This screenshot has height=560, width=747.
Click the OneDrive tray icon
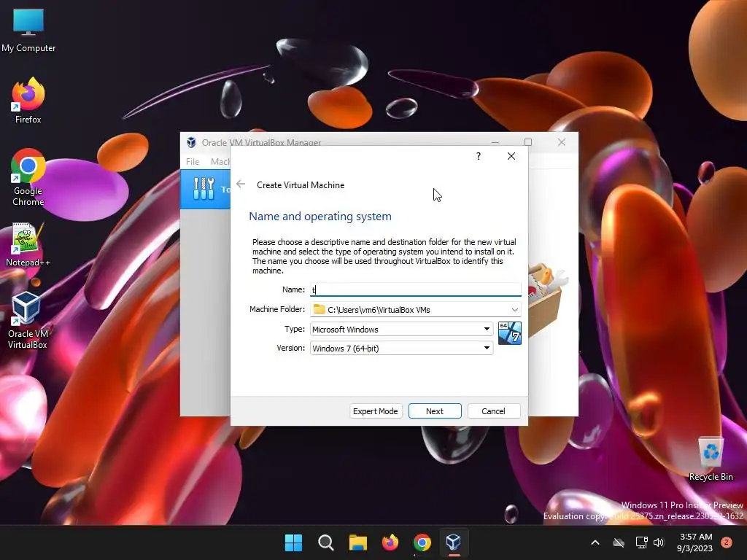[619, 542]
